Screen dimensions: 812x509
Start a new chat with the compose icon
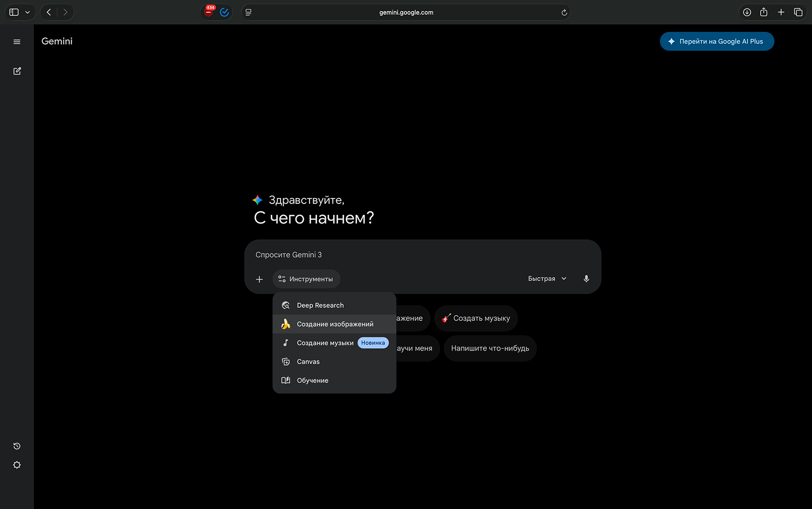tap(17, 71)
